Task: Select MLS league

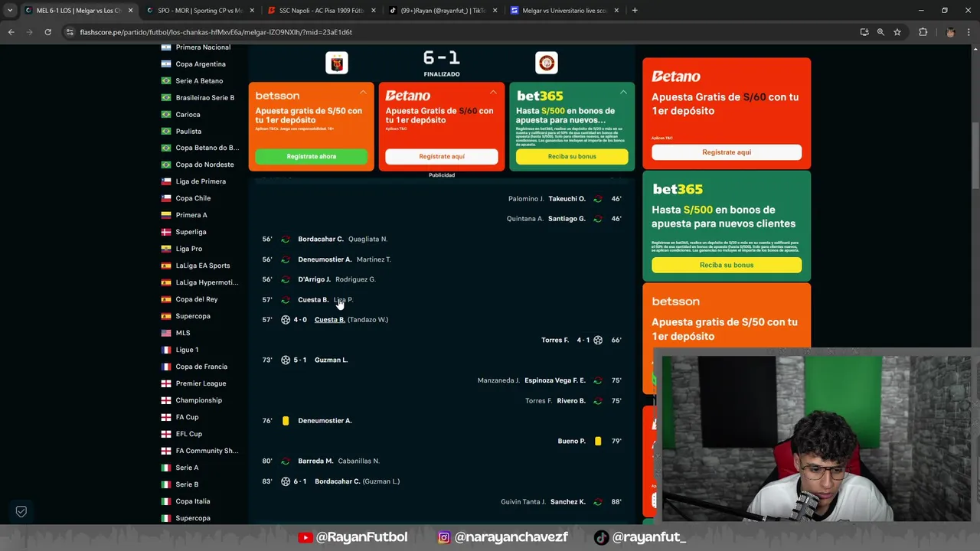Action: click(183, 333)
